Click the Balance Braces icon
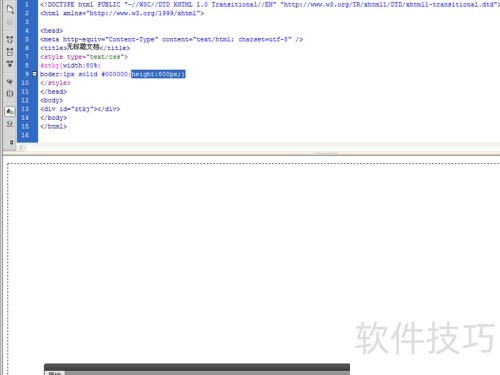The width and height of the screenshot is (500, 375). [10, 93]
